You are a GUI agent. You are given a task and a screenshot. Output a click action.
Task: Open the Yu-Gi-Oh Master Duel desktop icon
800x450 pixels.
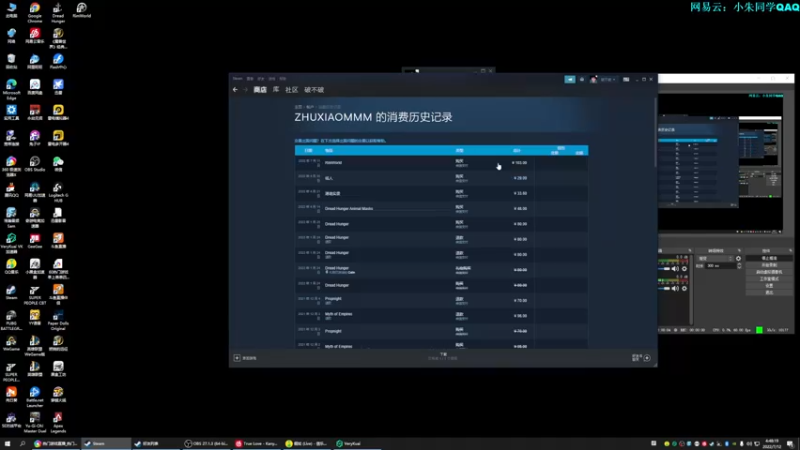[x=35, y=423]
